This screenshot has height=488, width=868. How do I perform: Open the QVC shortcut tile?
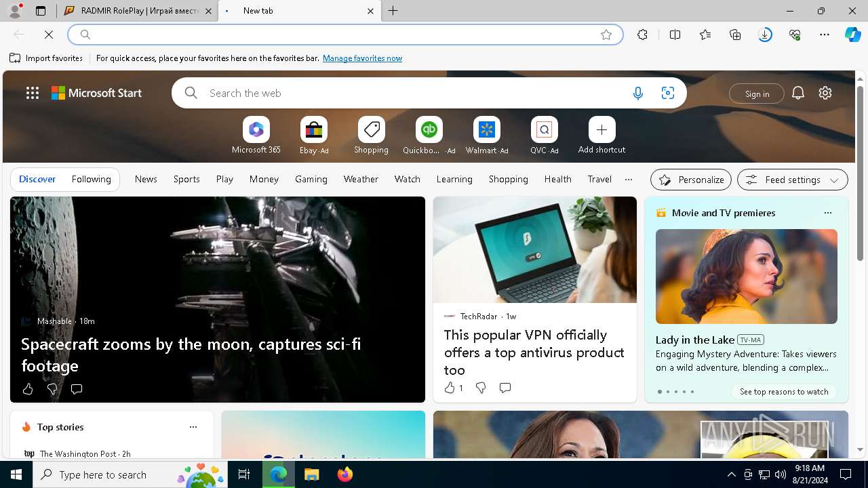(544, 136)
